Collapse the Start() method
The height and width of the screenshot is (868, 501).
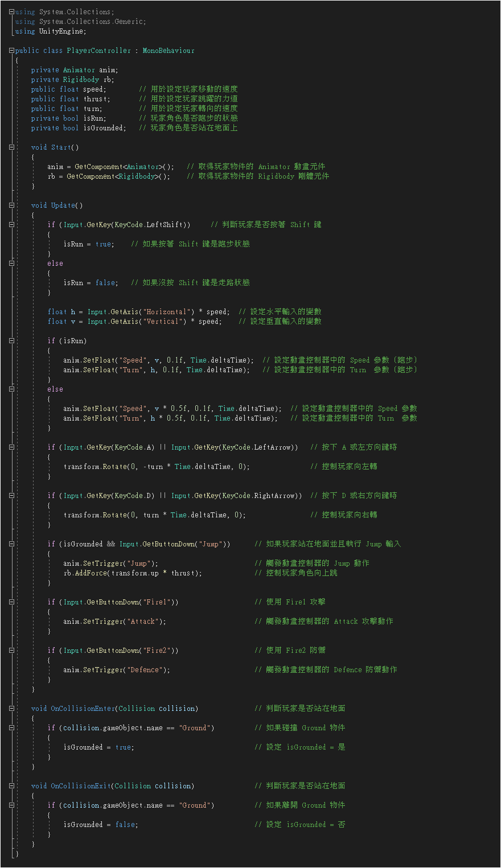point(11,147)
